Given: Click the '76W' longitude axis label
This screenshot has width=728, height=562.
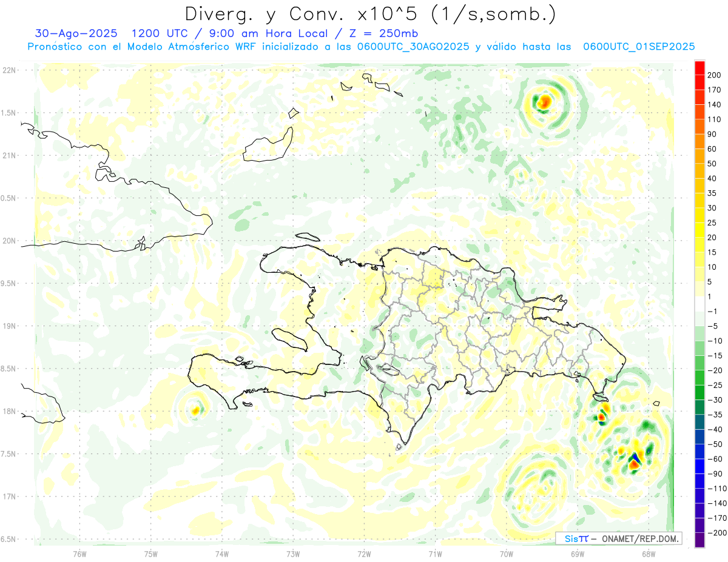Looking at the screenshot, I should (x=79, y=553).
